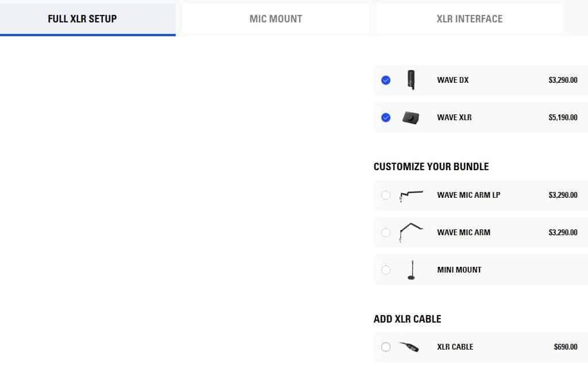Select the Wave Mic Arm LP radio button
This screenshot has height=368, width=588.
pos(386,195)
